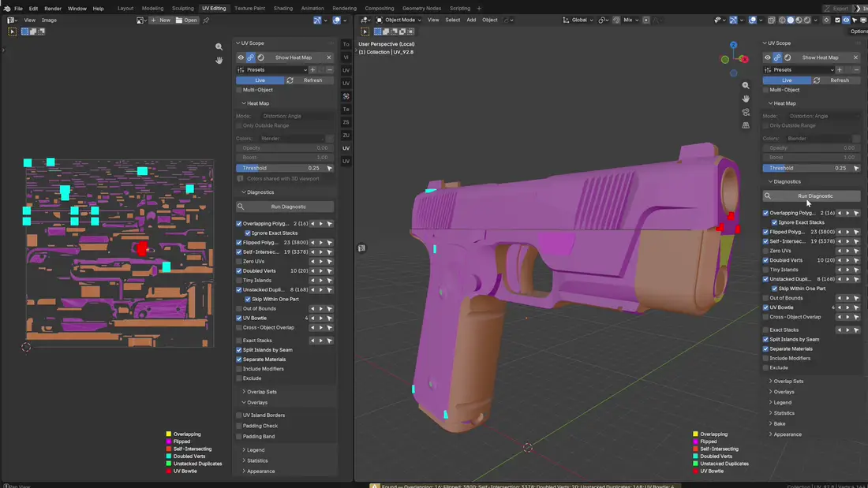Toggle Ignore Exact Stacks in UV editor panel
868x488 pixels.
(248, 233)
